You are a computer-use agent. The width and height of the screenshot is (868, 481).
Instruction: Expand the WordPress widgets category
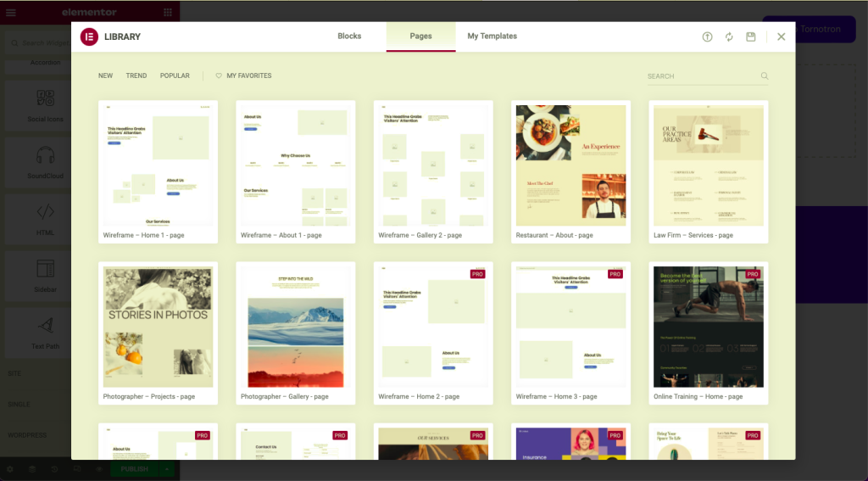(28, 435)
